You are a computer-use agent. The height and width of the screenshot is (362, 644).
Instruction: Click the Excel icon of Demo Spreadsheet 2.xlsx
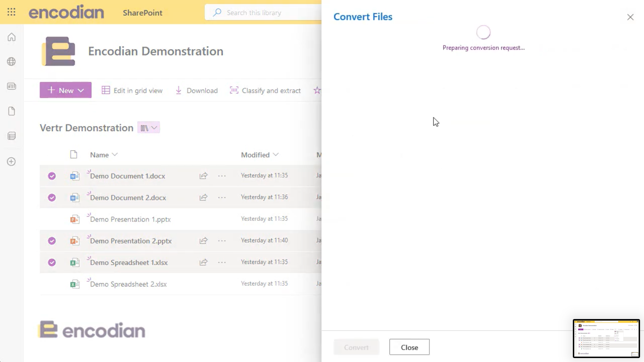point(74,284)
